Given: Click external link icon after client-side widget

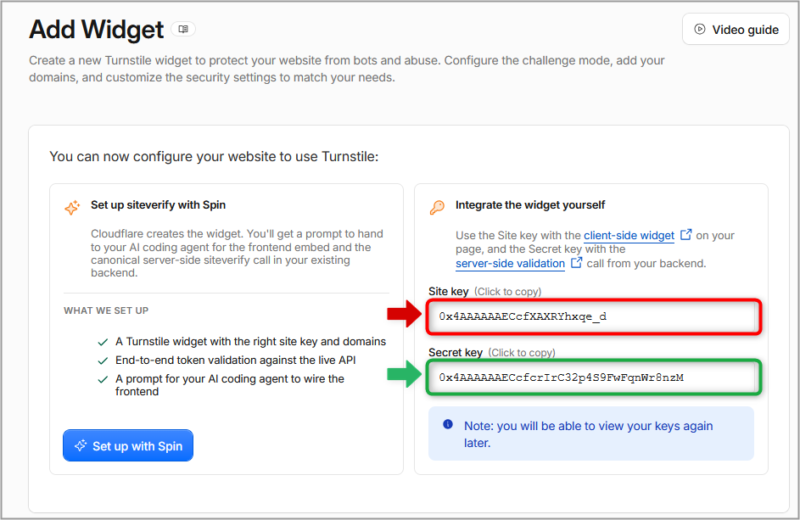Looking at the screenshot, I should (686, 235).
